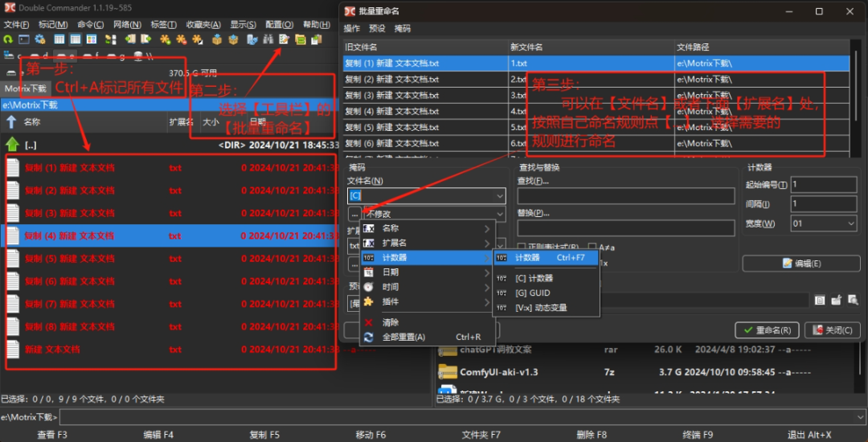Click the network drive backslash button
This screenshot has height=442, width=868.
[x=143, y=55]
